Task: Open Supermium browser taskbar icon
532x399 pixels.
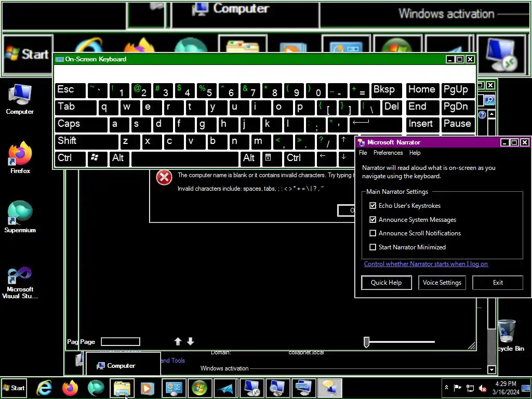Action: 96,388
